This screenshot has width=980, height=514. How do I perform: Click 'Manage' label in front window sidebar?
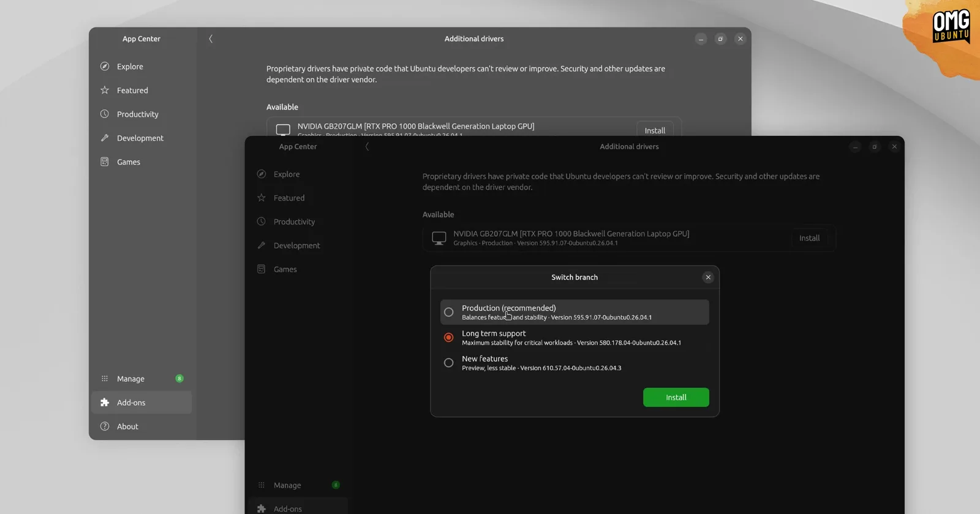click(x=287, y=485)
